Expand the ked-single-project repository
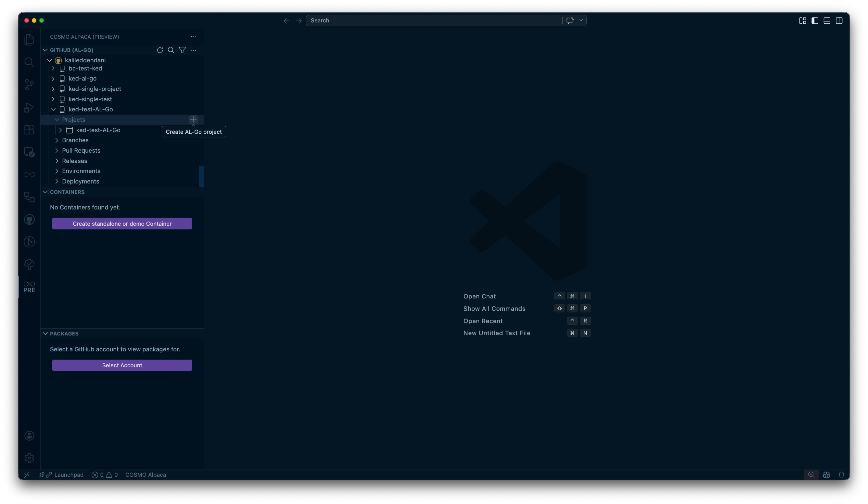 (x=53, y=89)
